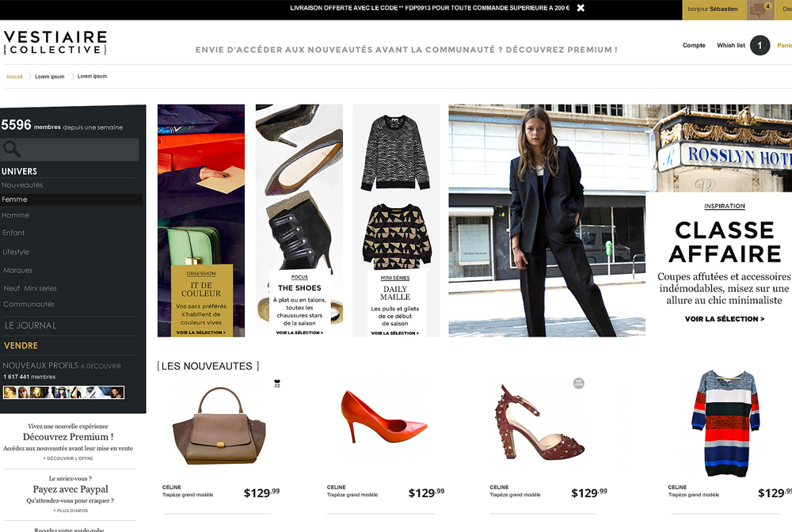Open The Shoes focus tile
This screenshot has width=792, height=532.
pos(299,221)
